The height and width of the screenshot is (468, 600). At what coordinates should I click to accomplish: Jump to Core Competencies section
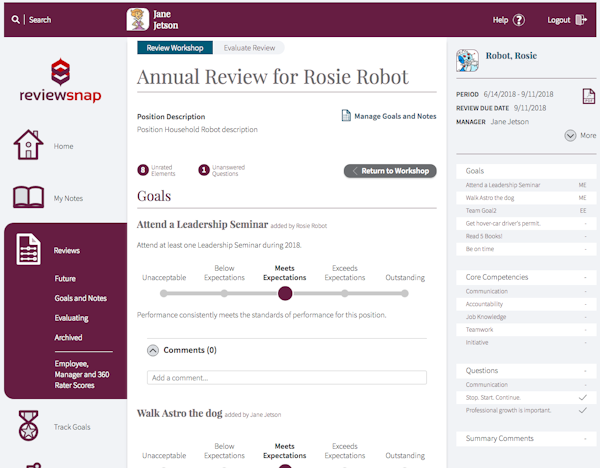point(526,277)
